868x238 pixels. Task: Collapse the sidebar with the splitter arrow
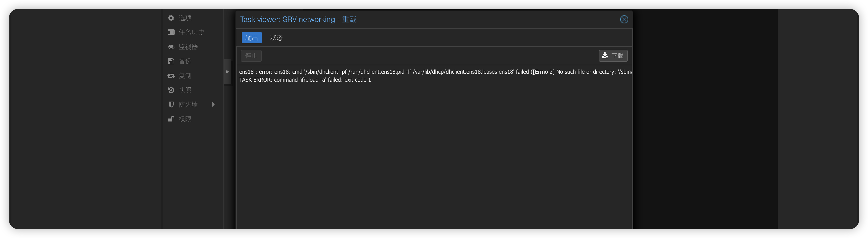point(227,72)
